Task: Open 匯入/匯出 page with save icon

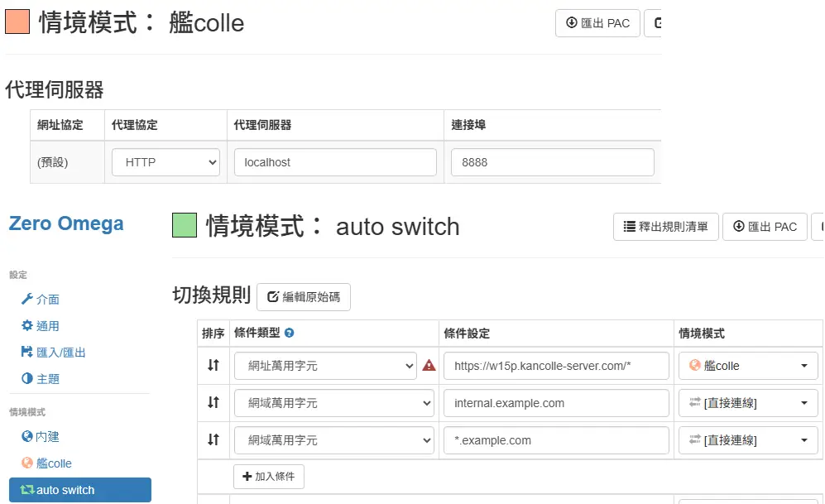Action: (53, 353)
